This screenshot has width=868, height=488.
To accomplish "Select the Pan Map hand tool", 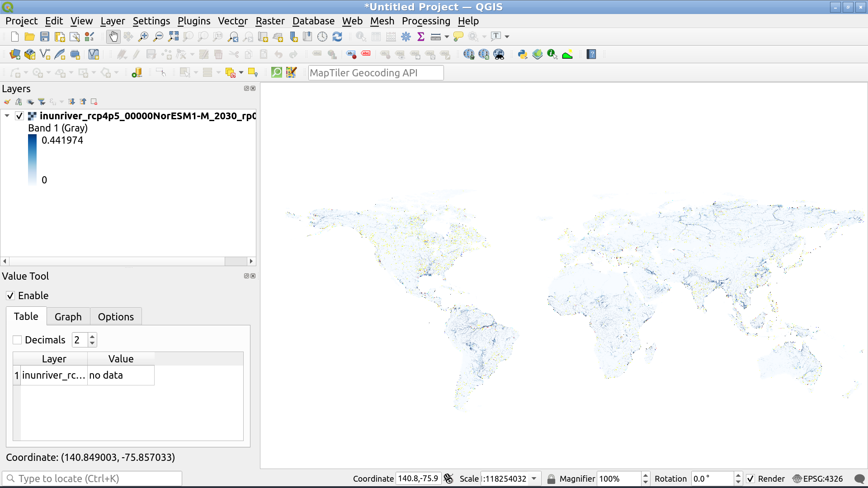I will pos(113,37).
